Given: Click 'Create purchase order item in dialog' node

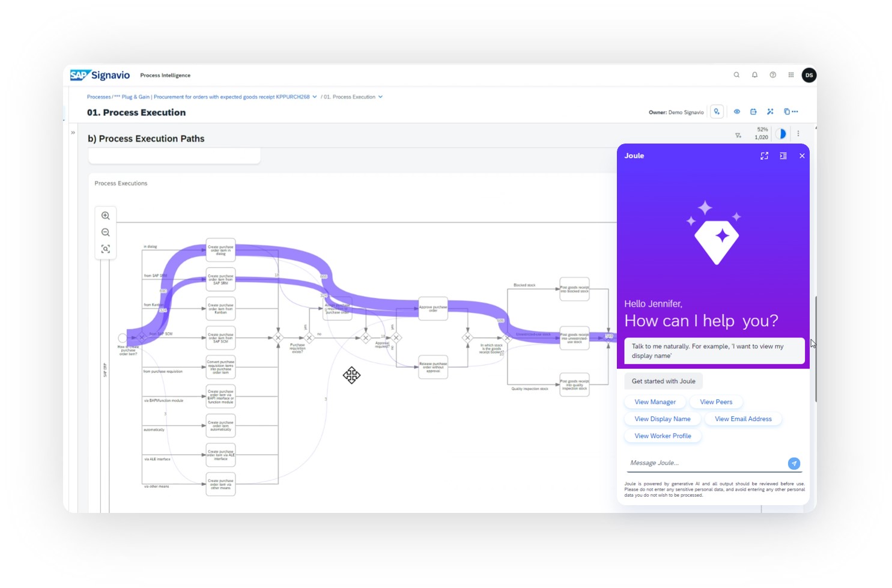Looking at the screenshot, I should tap(221, 250).
